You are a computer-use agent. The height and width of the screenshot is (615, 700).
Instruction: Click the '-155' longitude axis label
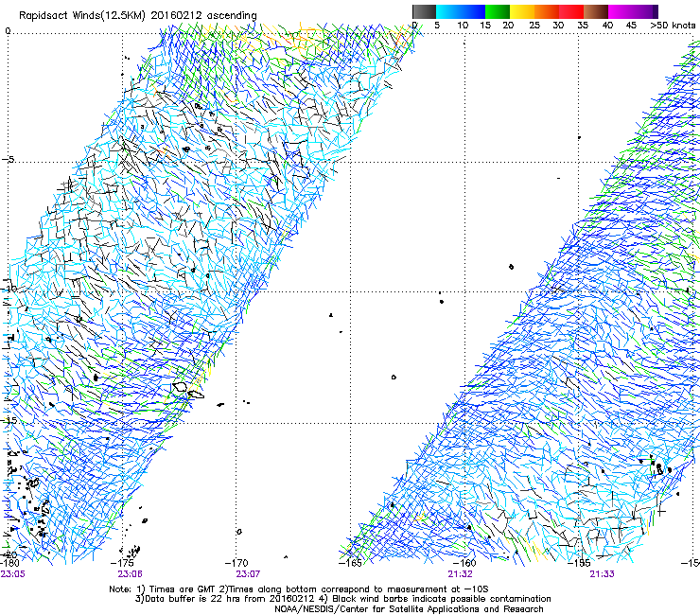click(x=579, y=563)
